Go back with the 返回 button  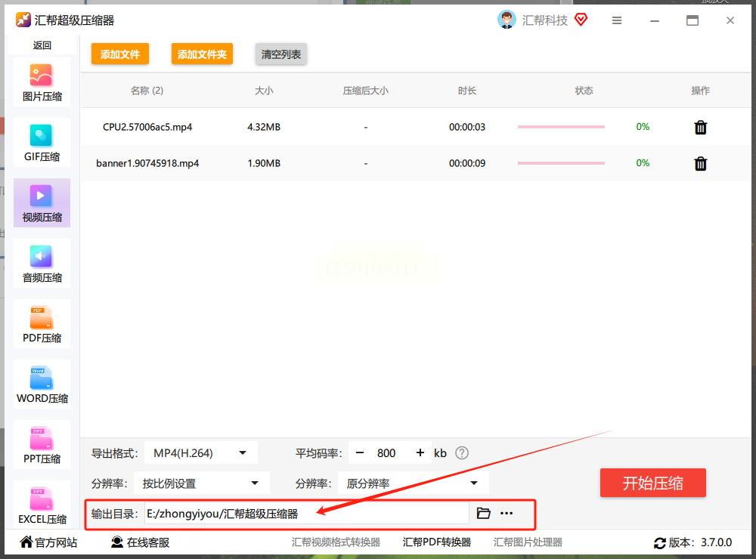pyautogui.click(x=42, y=45)
